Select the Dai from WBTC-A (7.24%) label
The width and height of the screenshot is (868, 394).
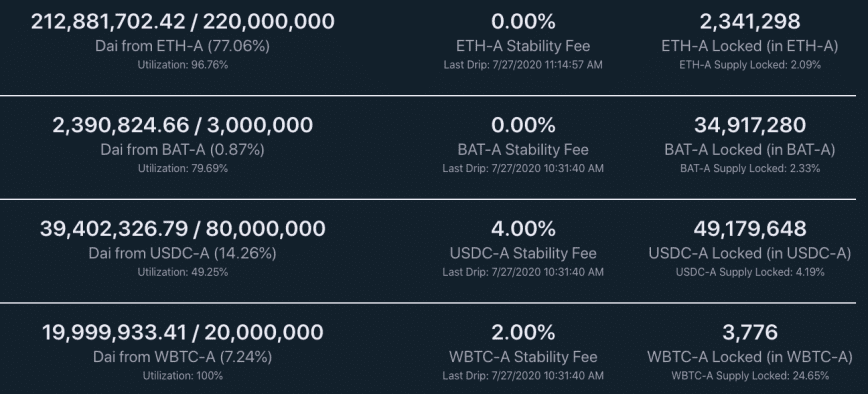182,357
